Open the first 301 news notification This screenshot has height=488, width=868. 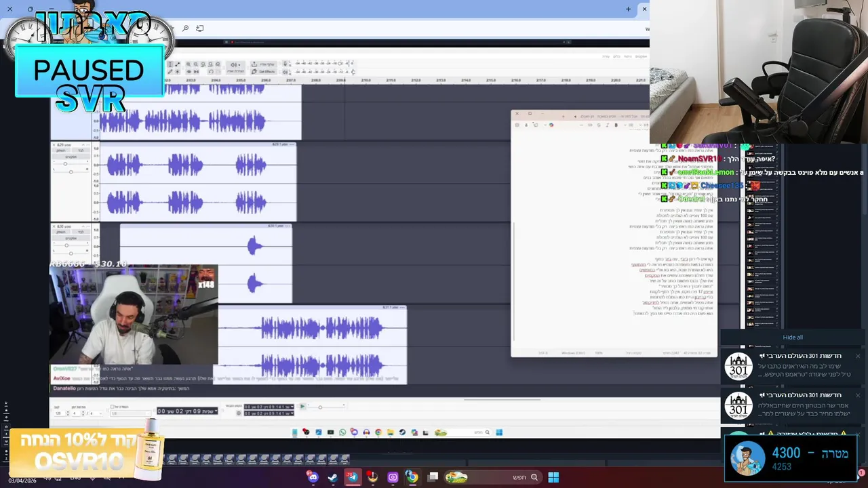tap(792, 366)
